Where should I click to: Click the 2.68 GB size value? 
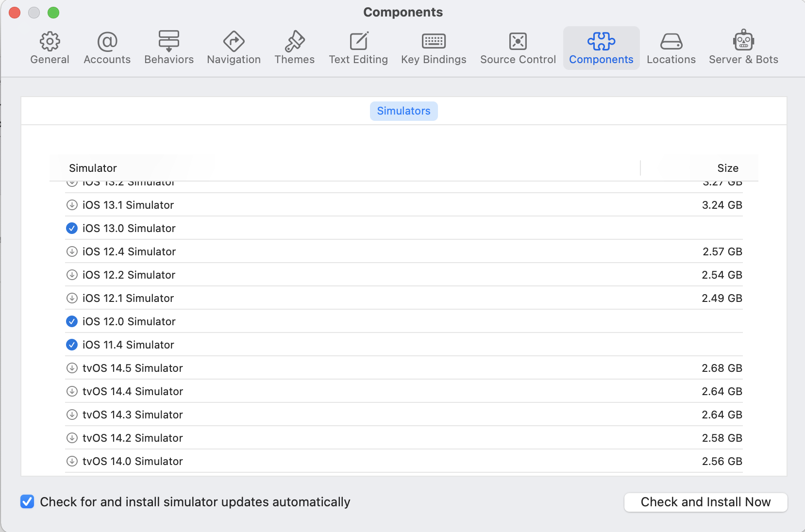pos(722,368)
